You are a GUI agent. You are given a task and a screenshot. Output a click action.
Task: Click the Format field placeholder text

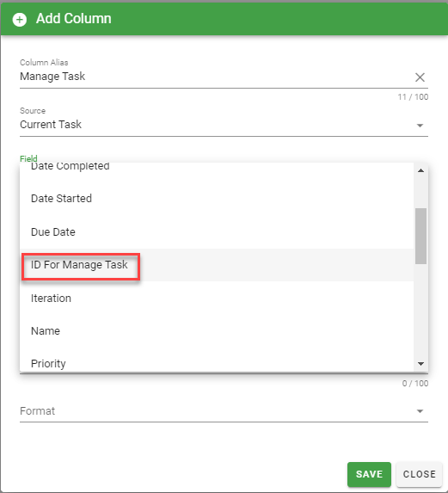point(37,411)
